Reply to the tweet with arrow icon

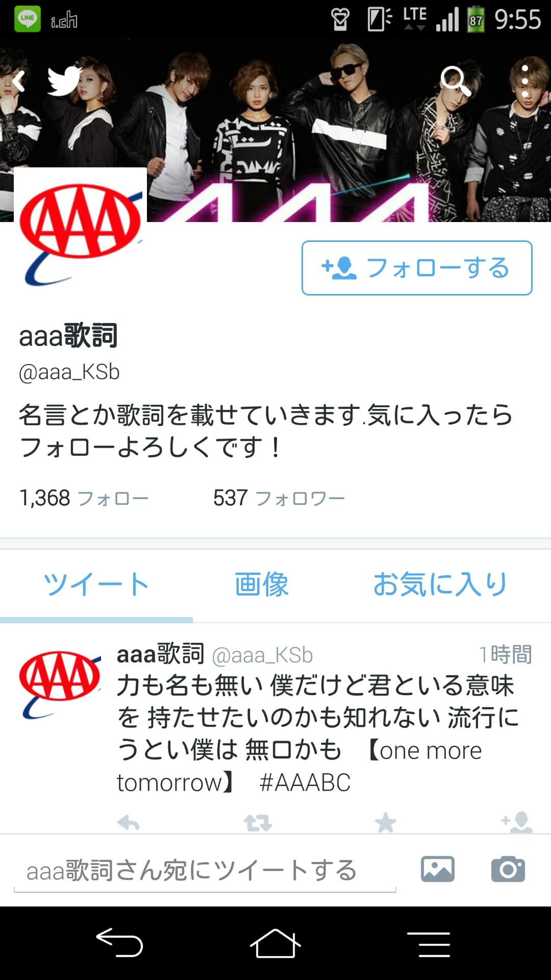pos(128,822)
